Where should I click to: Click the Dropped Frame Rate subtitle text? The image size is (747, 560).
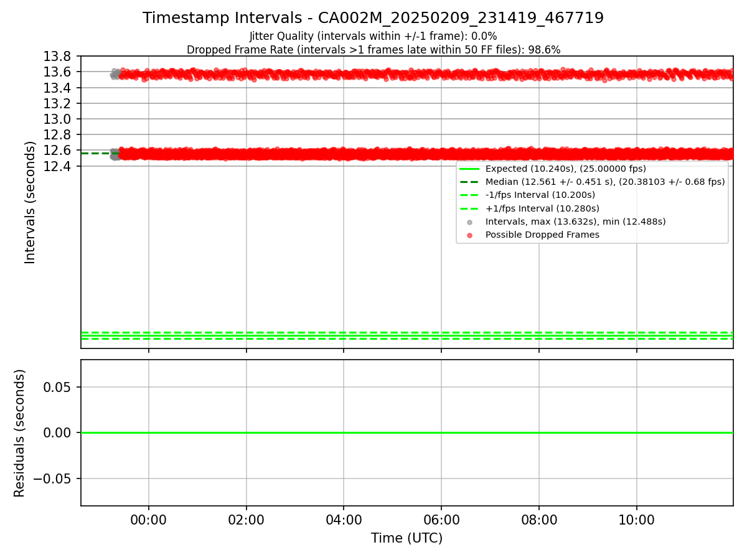(x=374, y=50)
